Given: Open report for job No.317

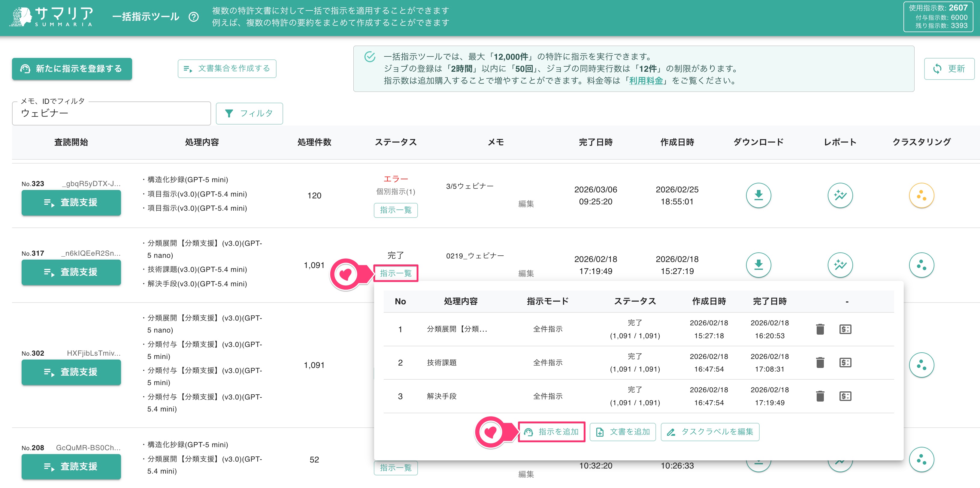Looking at the screenshot, I should click(x=840, y=265).
